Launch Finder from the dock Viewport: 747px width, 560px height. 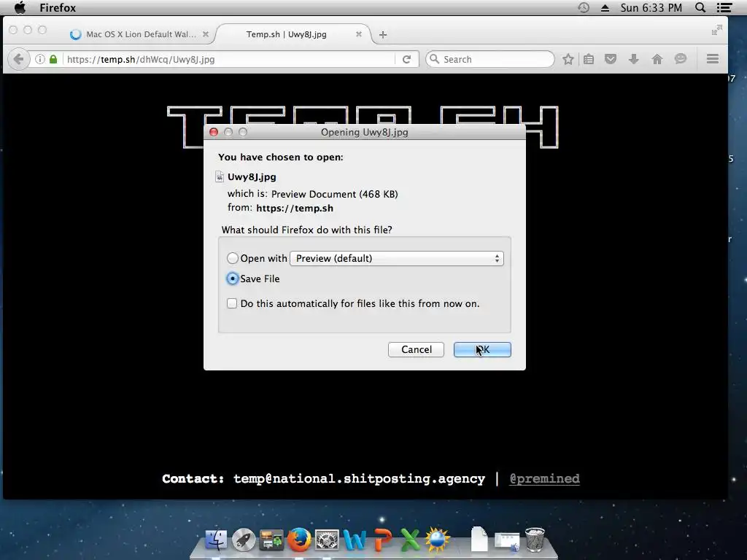tap(216, 540)
